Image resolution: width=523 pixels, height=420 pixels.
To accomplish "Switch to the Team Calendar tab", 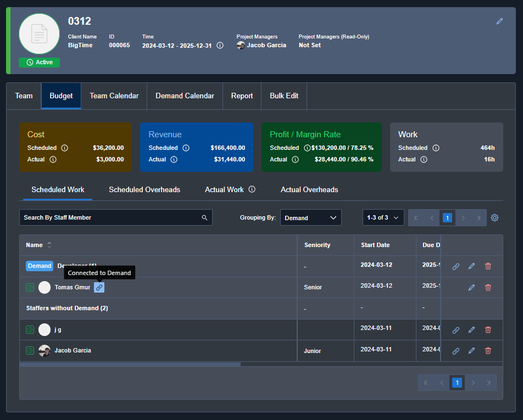I will pos(114,96).
